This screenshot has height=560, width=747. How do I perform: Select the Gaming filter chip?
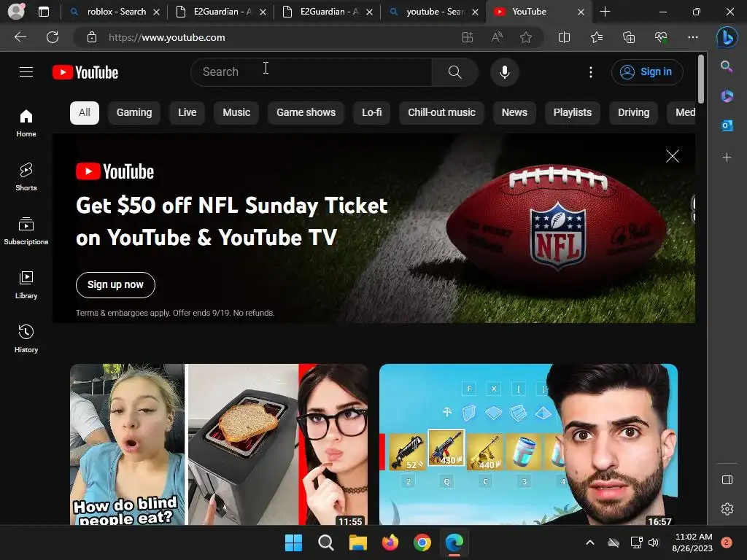click(x=134, y=113)
